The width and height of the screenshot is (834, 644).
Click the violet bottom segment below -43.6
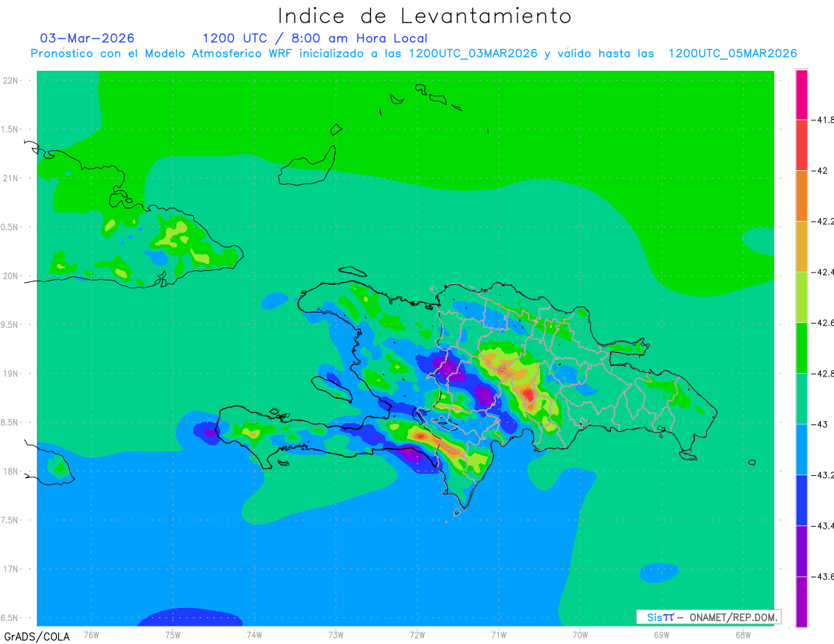tap(801, 601)
